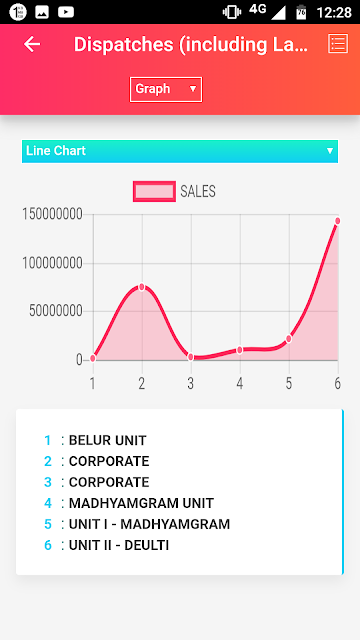
Task: Open the list view icon in the header
Action: 338,44
